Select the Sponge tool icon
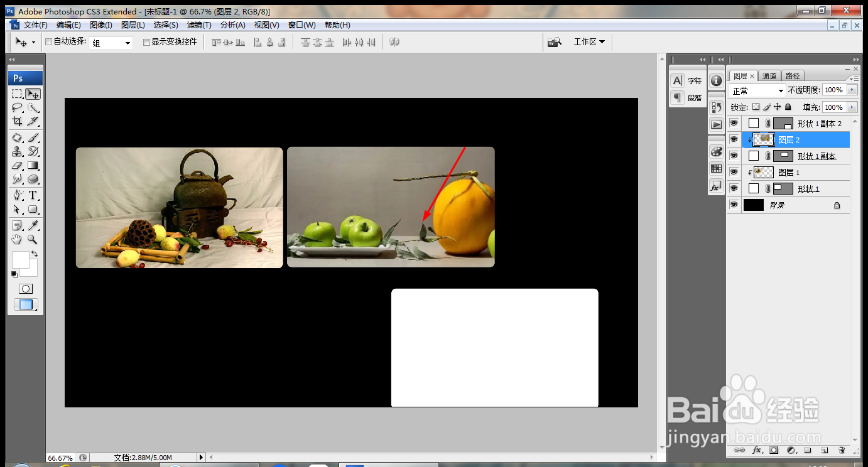Viewport: 868px width, 467px height. [x=33, y=179]
